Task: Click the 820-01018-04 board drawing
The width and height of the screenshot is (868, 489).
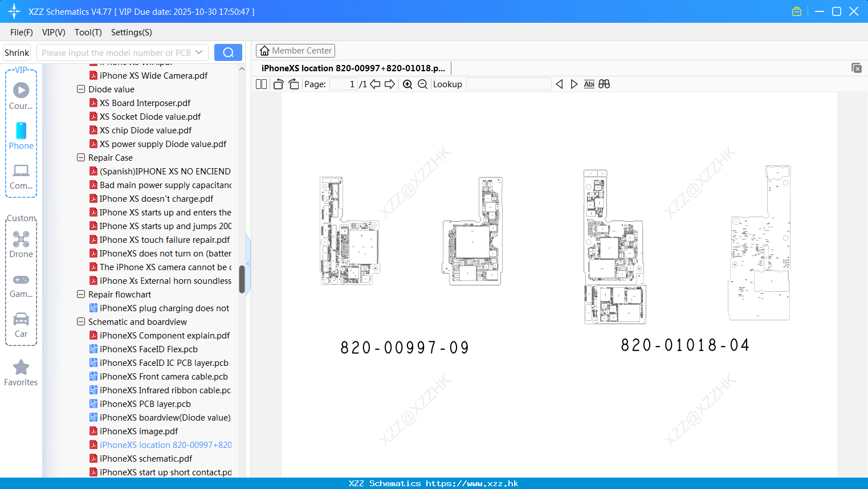Action: (687, 245)
